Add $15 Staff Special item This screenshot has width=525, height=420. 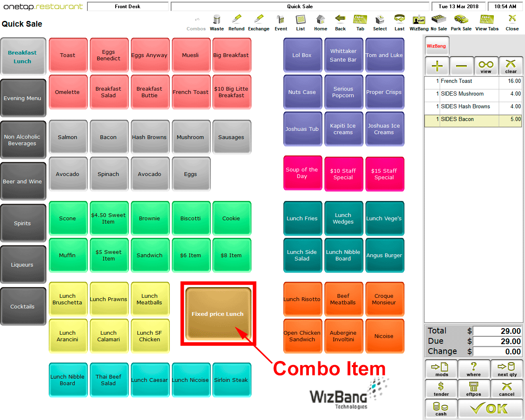tap(384, 174)
